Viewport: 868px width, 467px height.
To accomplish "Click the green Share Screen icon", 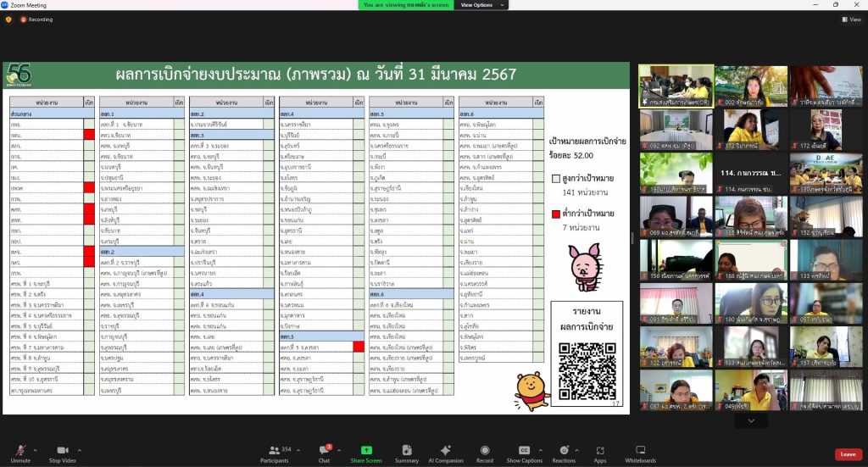I will point(366,453).
